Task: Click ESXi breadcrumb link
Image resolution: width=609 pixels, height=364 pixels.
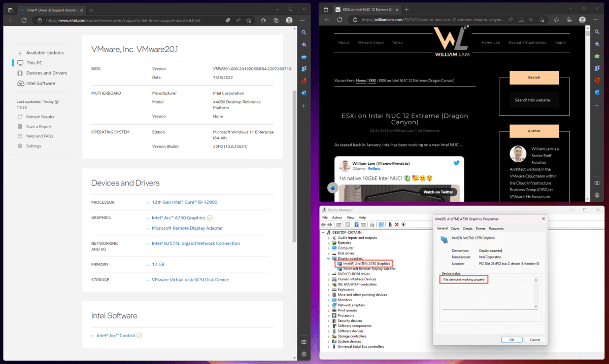Action: (372, 81)
